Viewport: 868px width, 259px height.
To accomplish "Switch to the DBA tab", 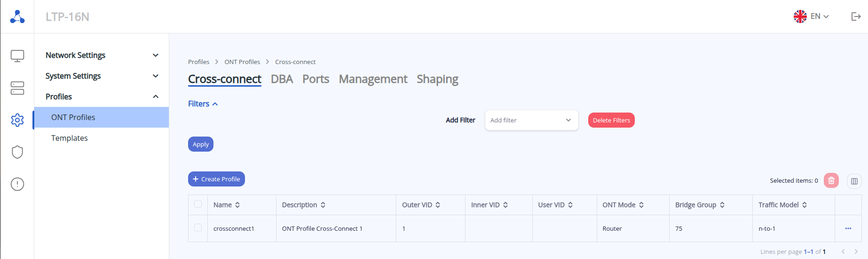I will [x=282, y=79].
